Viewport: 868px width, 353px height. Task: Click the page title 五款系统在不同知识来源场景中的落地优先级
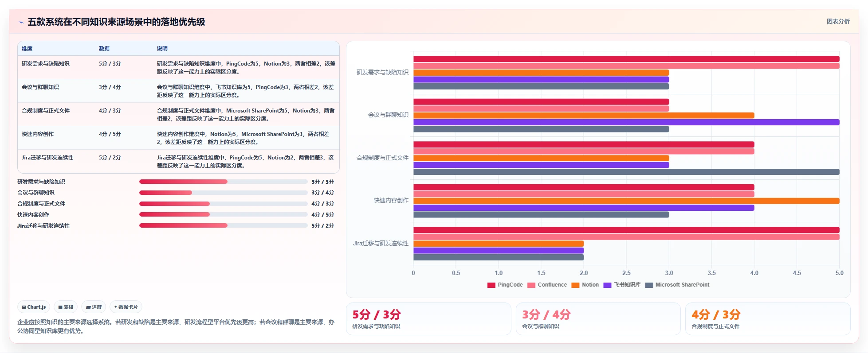pos(116,22)
